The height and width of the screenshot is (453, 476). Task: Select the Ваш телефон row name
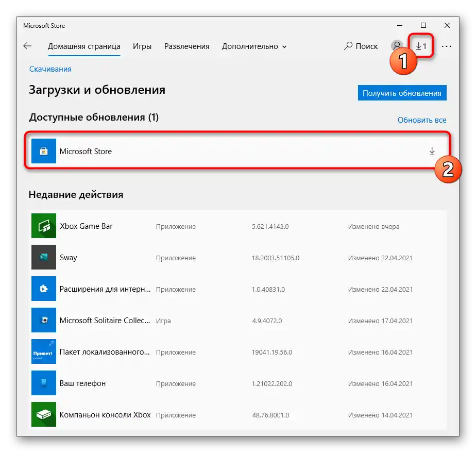tap(82, 383)
